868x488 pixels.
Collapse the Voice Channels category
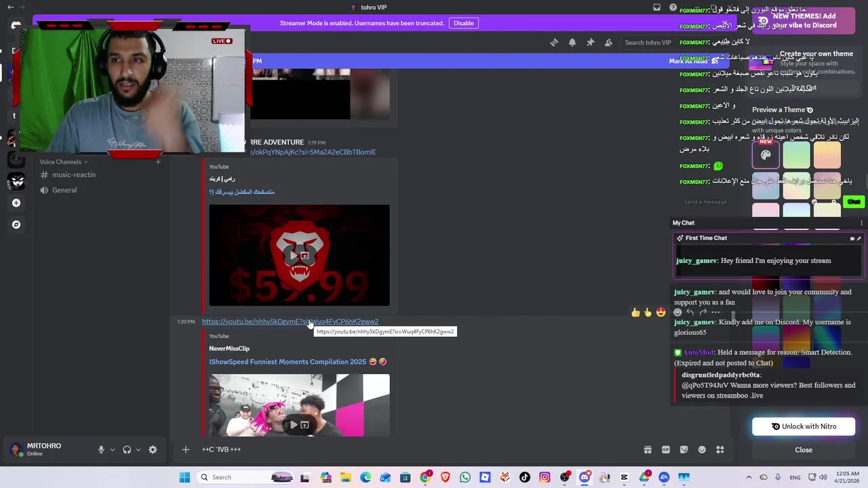pyautogui.click(x=64, y=162)
